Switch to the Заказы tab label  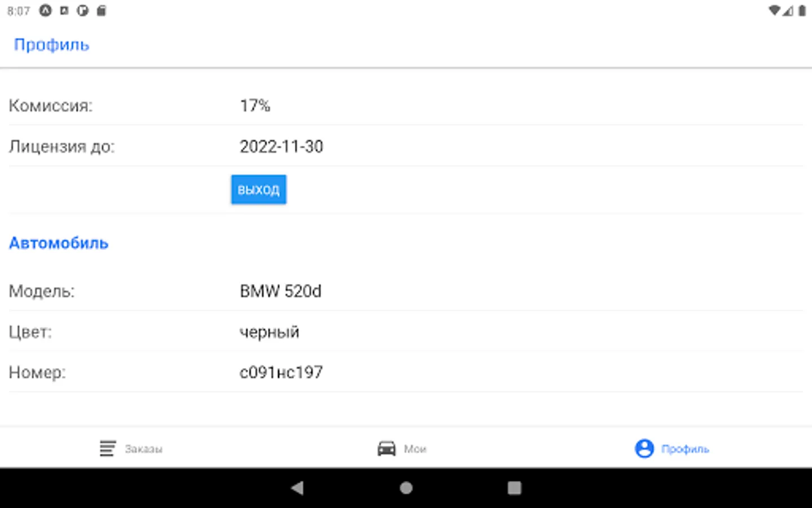click(x=144, y=449)
